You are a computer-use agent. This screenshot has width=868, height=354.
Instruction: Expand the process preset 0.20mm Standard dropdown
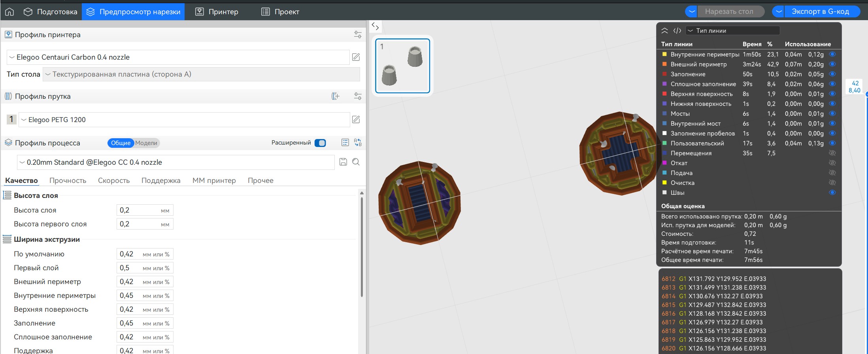176,162
